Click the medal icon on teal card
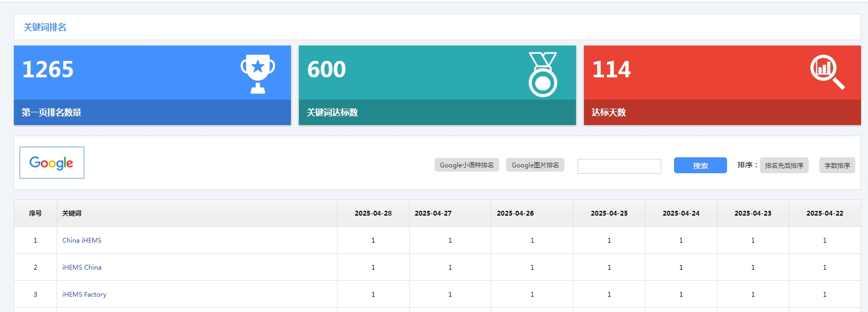The width and height of the screenshot is (868, 312). click(x=543, y=74)
